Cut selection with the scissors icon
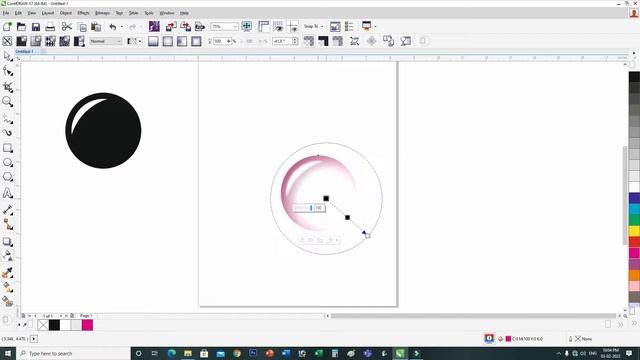640x360 pixels. click(x=67, y=27)
